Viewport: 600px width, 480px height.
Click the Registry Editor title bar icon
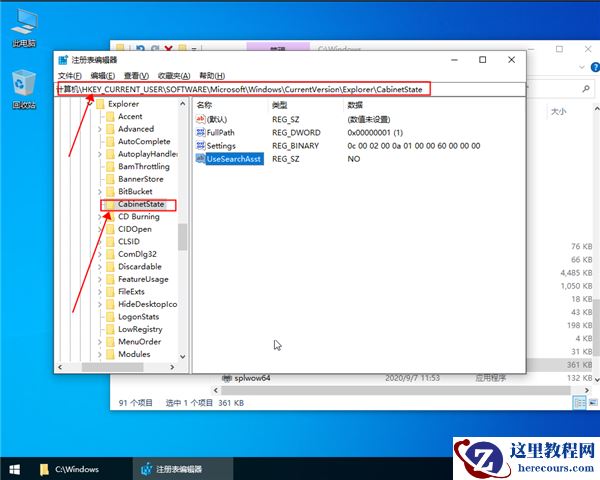pyautogui.click(x=63, y=60)
